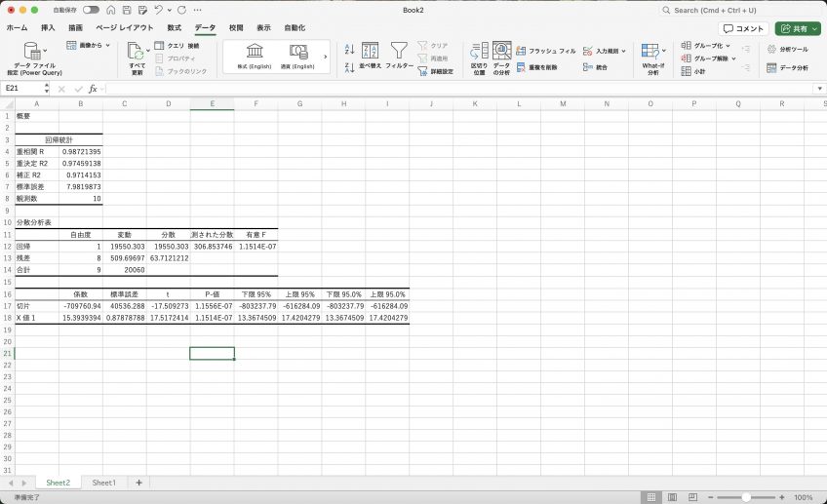This screenshot has width=827, height=504.
Task: Click the green 共有 share button
Action: click(798, 28)
